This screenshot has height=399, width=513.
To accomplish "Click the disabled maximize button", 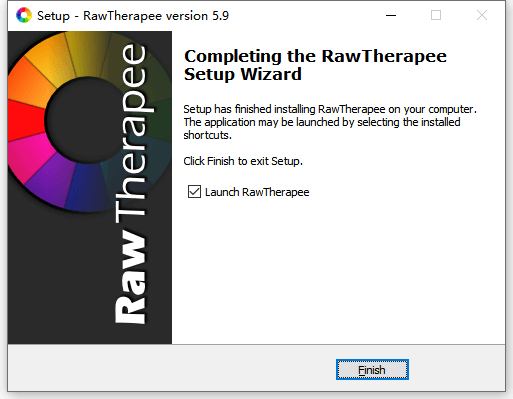I will tap(436, 15).
